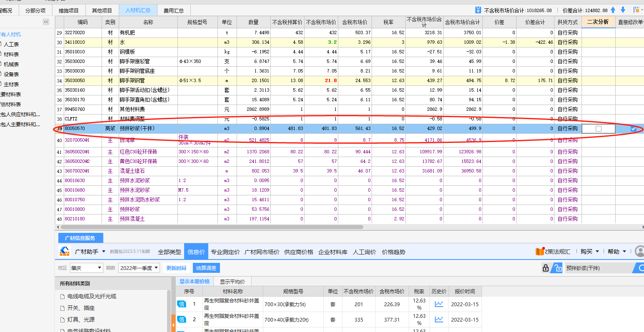The image size is (644, 332).
Task: Click the 政策法规汇 book icon
Action: coord(540,252)
